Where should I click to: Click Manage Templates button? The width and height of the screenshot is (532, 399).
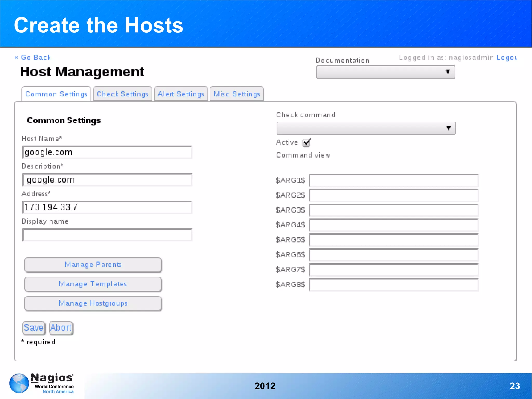[93, 284]
